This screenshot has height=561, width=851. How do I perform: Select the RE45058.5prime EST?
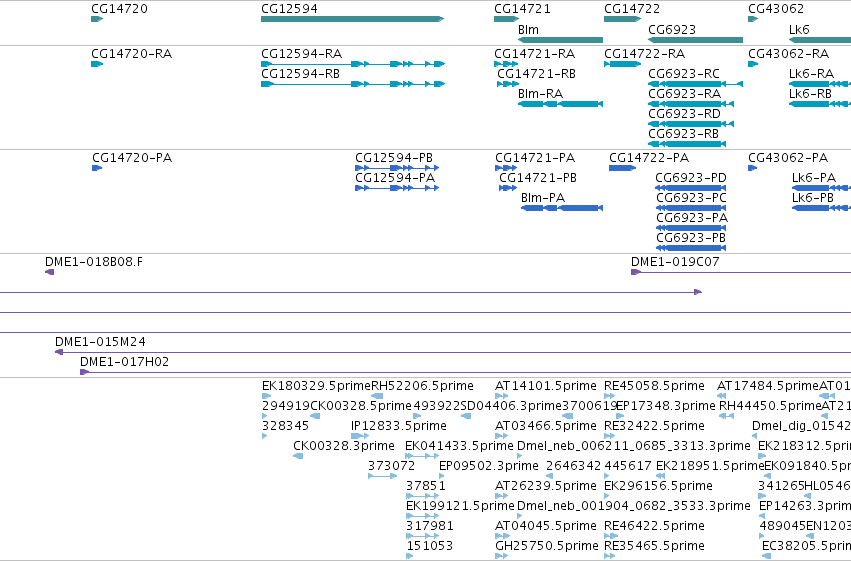point(609,396)
